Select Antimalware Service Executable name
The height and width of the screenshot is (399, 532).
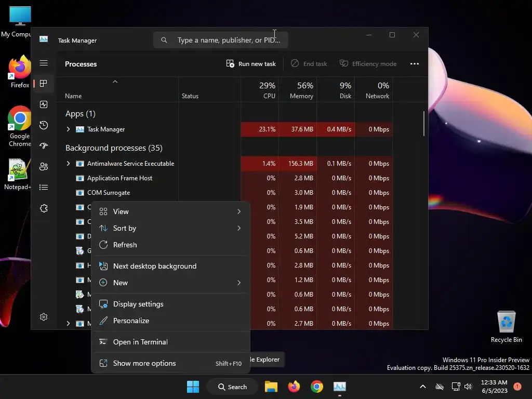coord(130,164)
